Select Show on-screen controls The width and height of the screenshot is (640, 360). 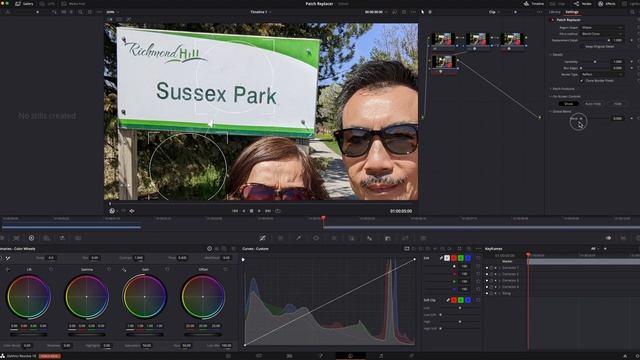[x=569, y=104]
